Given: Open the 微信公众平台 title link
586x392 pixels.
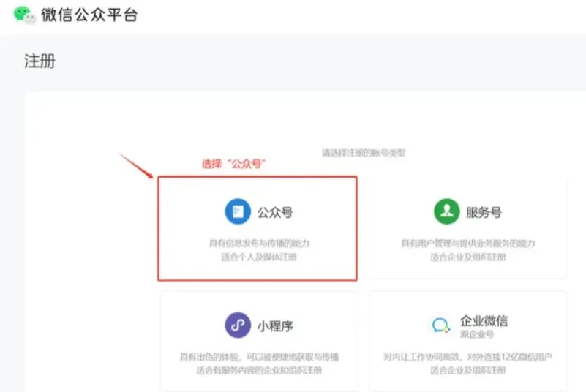Looking at the screenshot, I should (89, 15).
